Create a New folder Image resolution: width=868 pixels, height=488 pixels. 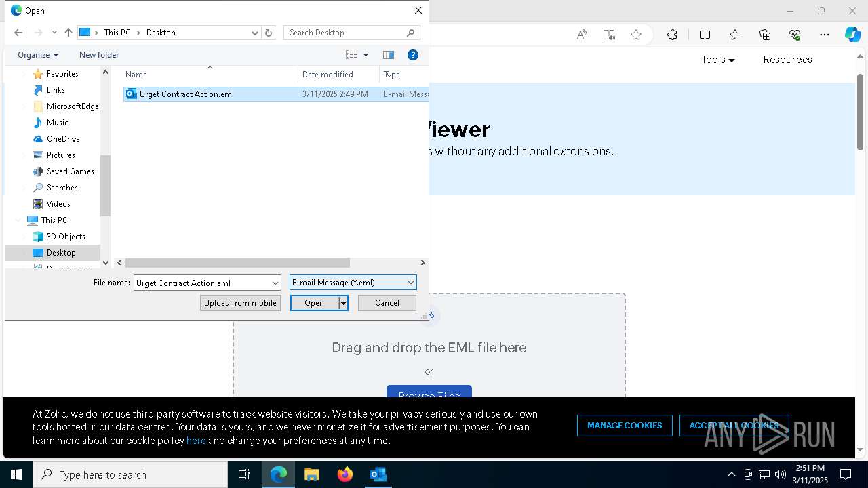[x=99, y=55]
